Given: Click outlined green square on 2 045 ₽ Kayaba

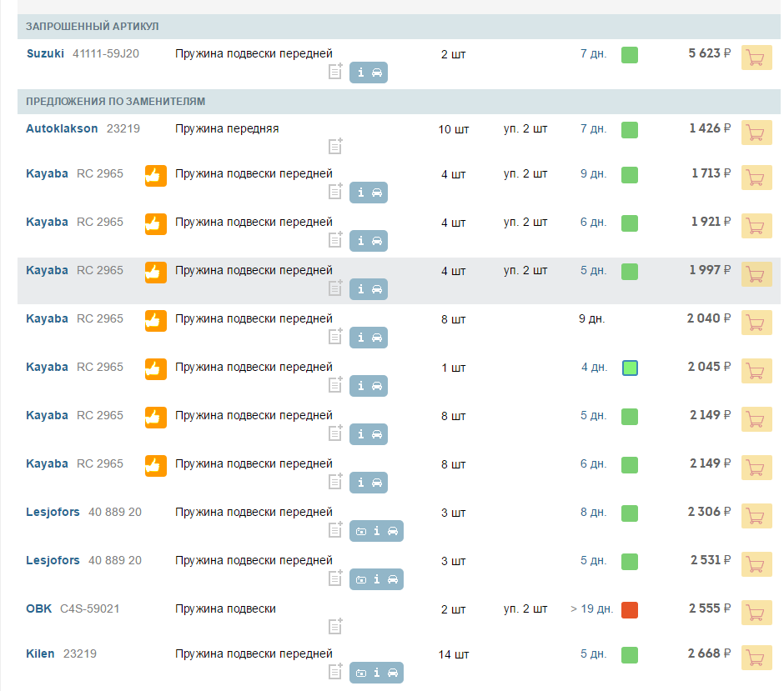Looking at the screenshot, I should 630,368.
